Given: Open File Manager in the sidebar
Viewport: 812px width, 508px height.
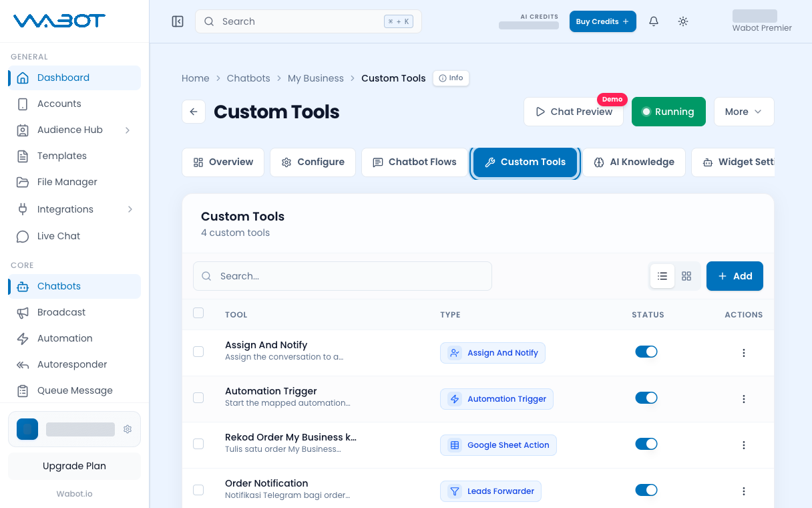Looking at the screenshot, I should pos(74,182).
